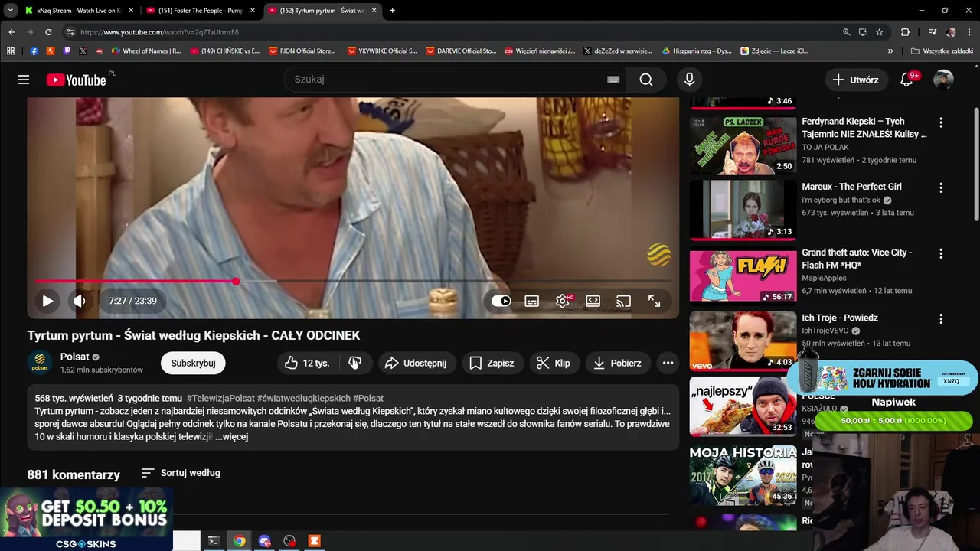Open YKYWBIKE Official bookmark

coord(382,51)
